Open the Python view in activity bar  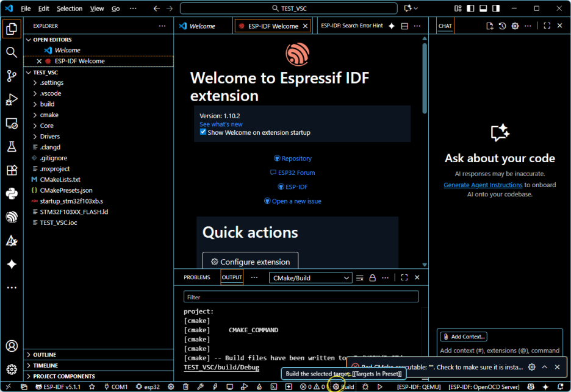(x=12, y=193)
